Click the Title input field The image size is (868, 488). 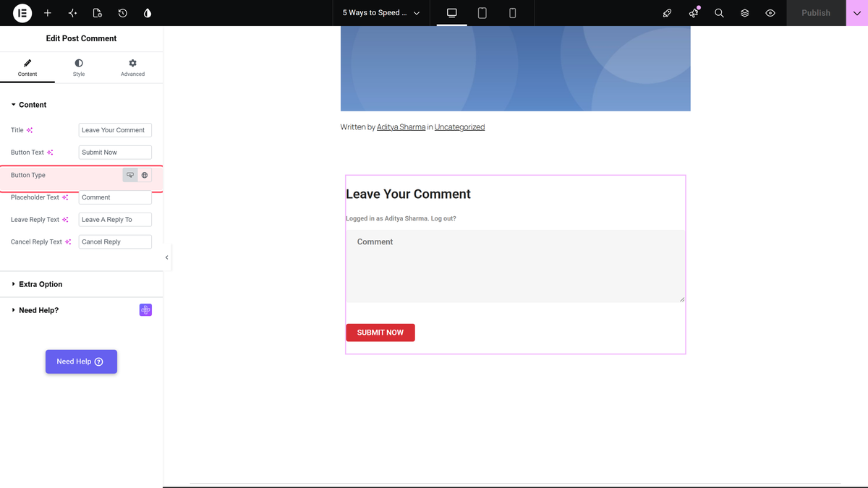[x=115, y=130]
